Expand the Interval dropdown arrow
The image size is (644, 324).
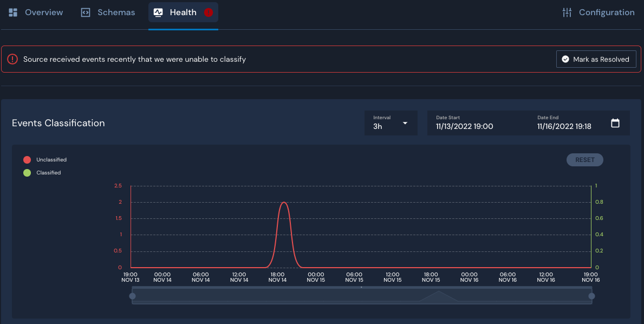point(405,124)
